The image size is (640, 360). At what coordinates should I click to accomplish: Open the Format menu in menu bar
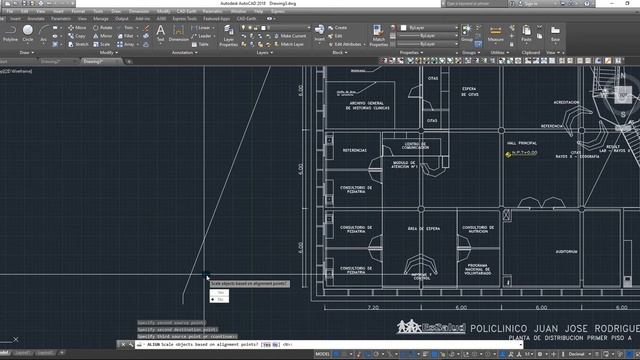pyautogui.click(x=78, y=11)
